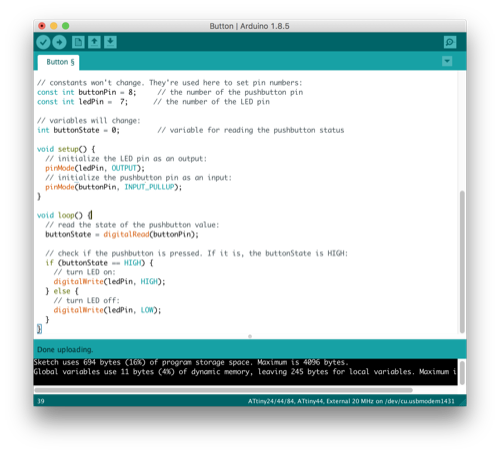This screenshot has height=454, width=500.
Task: Click the 'void loop()' line
Action: pyautogui.click(x=65, y=215)
